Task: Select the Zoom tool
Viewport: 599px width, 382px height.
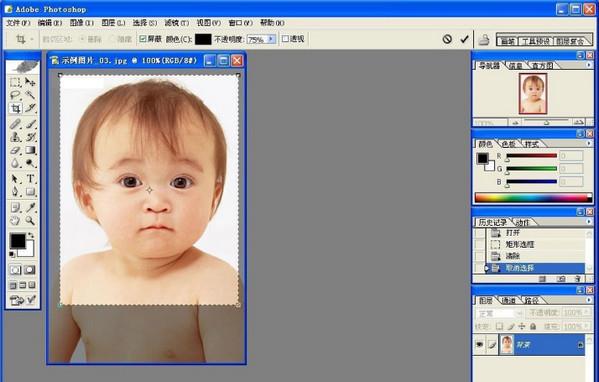Action: point(30,221)
